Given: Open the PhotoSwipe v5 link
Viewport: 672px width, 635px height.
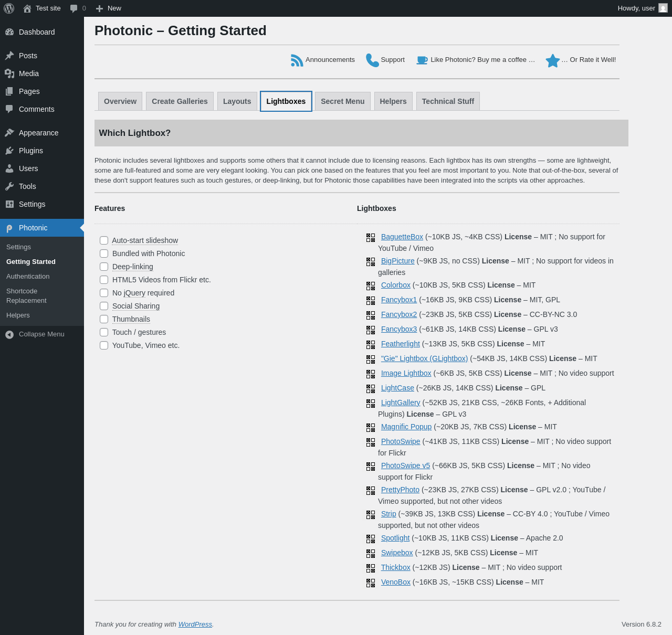Looking at the screenshot, I should point(405,465).
